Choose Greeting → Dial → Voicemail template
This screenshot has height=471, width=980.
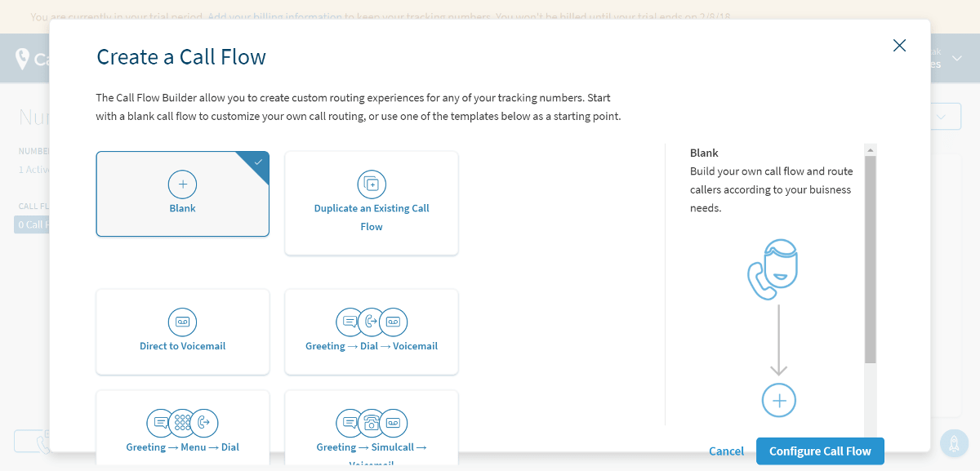pos(372,332)
